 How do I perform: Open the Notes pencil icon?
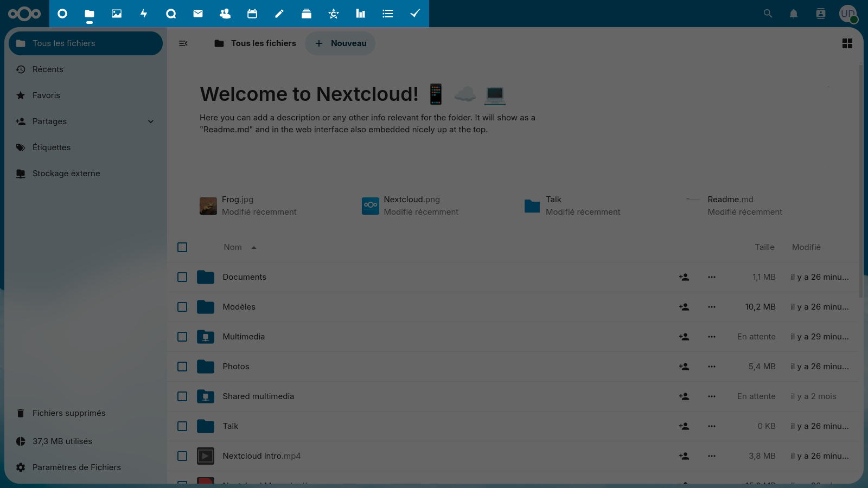(279, 14)
